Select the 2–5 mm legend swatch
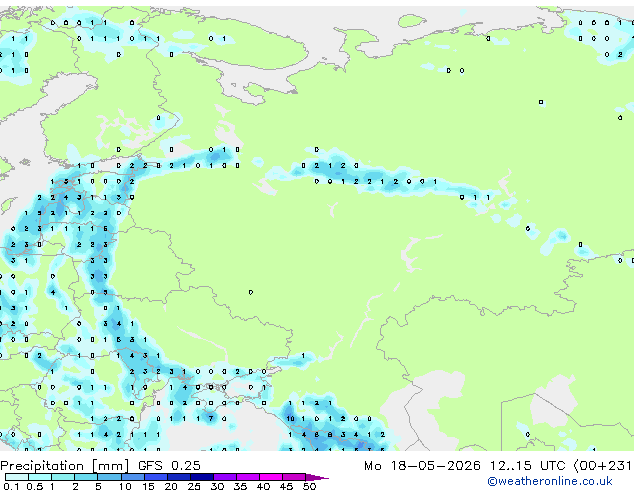634x490 pixels. (x=86, y=477)
